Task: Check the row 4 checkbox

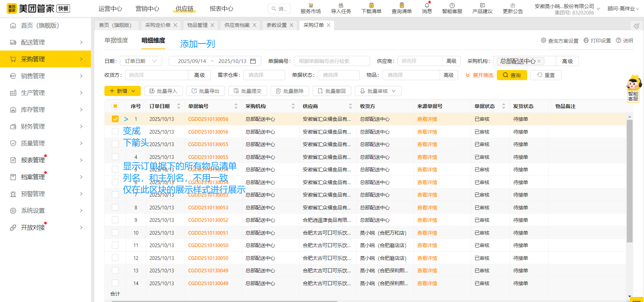Action: 115,157
